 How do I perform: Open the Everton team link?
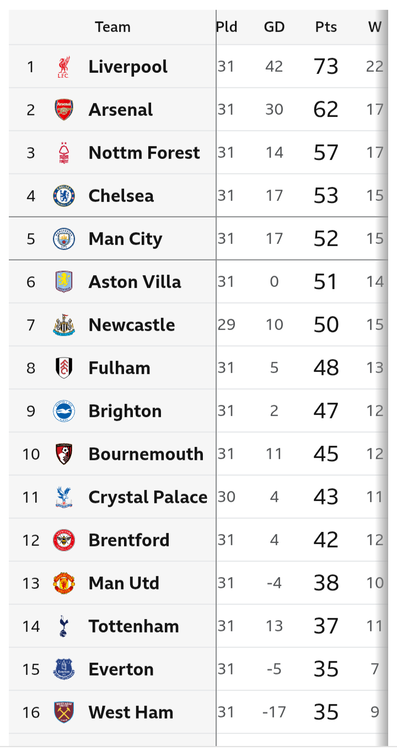click(121, 669)
